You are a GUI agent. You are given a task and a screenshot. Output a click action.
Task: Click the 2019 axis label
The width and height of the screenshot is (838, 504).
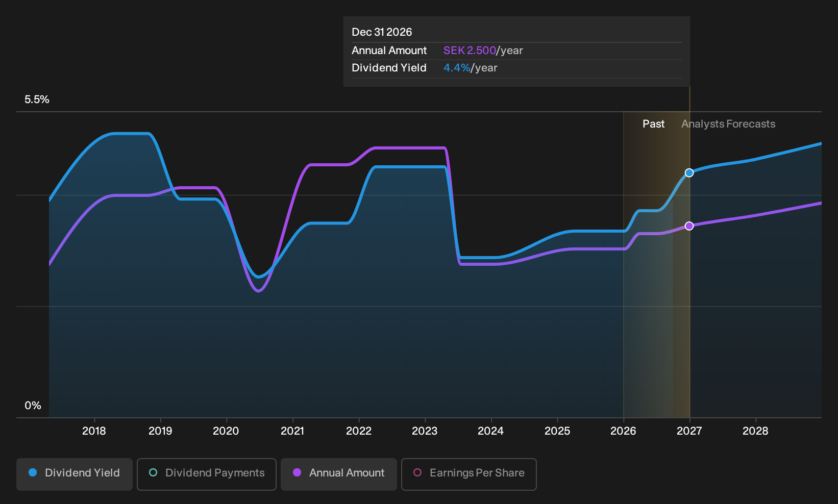tap(160, 431)
